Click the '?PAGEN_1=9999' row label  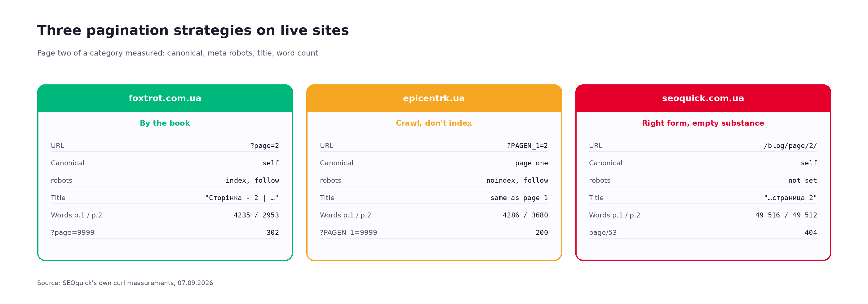pyautogui.click(x=348, y=233)
